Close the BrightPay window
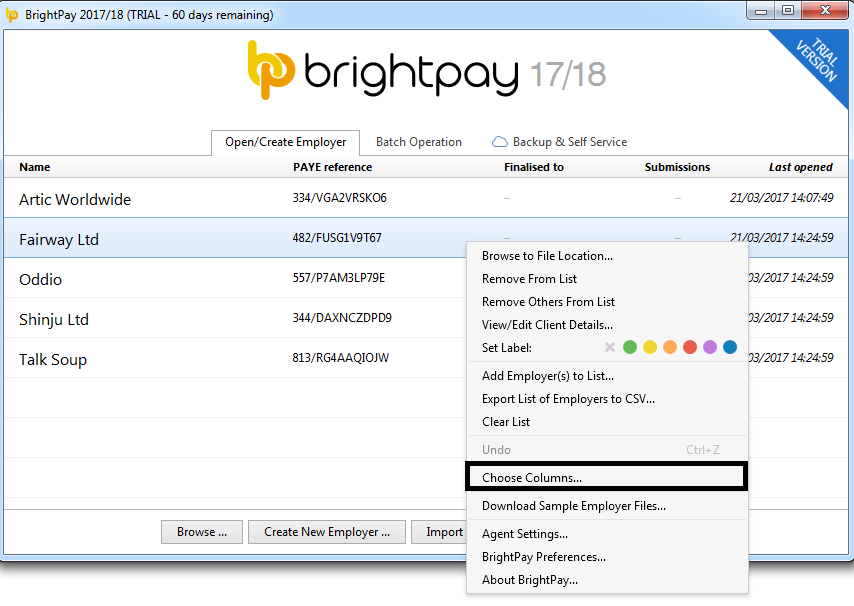This screenshot has width=854, height=606. tap(825, 10)
